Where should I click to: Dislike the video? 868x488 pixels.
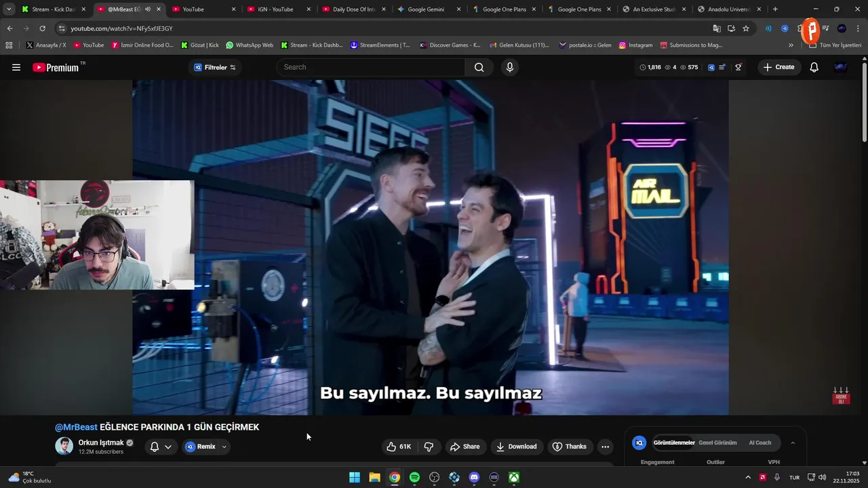click(x=429, y=447)
